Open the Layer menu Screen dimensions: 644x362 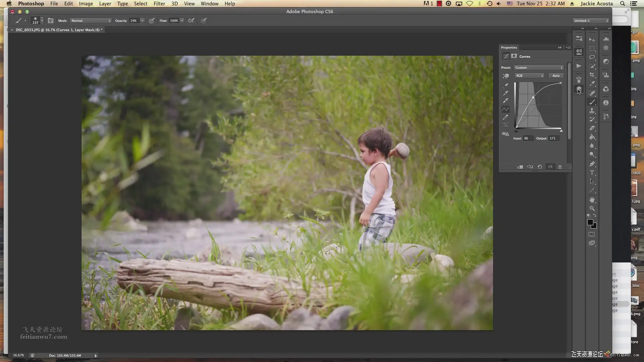coord(105,4)
